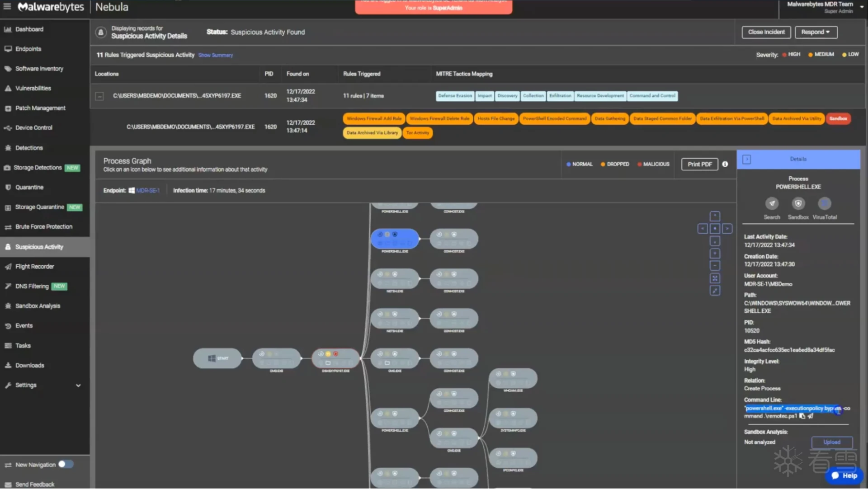
Task: Click the info icon beside Print PDF
Action: pyautogui.click(x=725, y=164)
